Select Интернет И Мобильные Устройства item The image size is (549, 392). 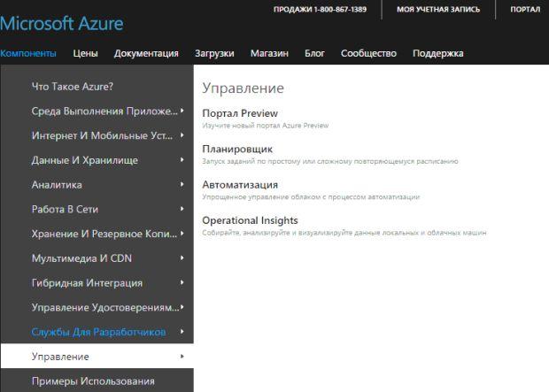(x=102, y=135)
